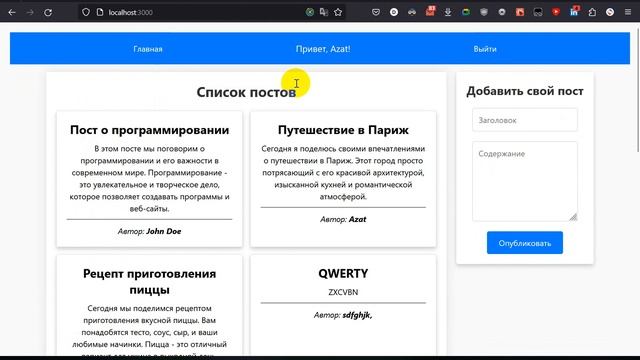
Task: Save page to Pocket
Action: click(376, 12)
